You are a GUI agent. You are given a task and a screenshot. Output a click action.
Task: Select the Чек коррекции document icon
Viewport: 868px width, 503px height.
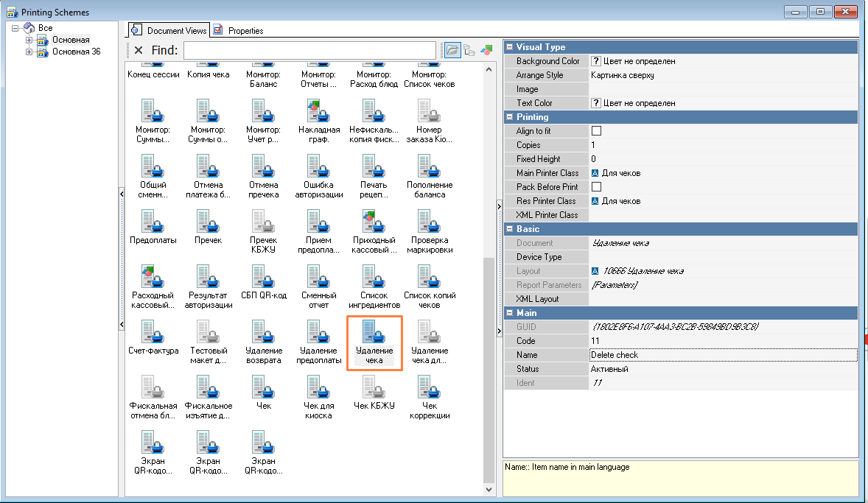click(x=430, y=387)
